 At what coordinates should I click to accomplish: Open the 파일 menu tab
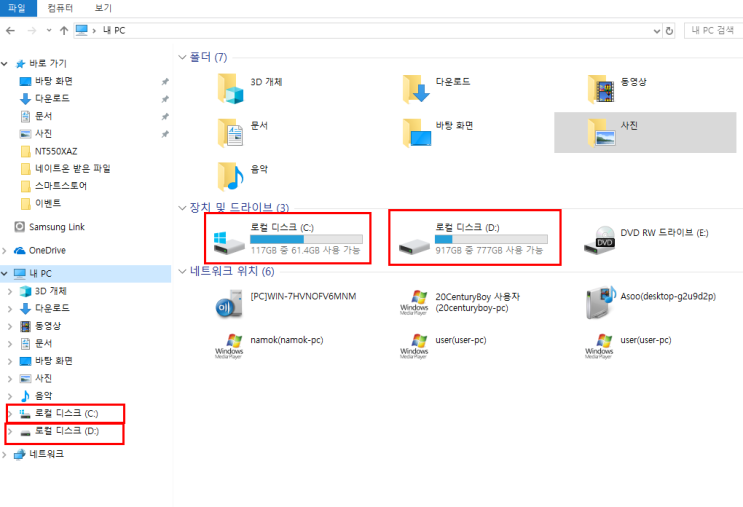[18, 8]
